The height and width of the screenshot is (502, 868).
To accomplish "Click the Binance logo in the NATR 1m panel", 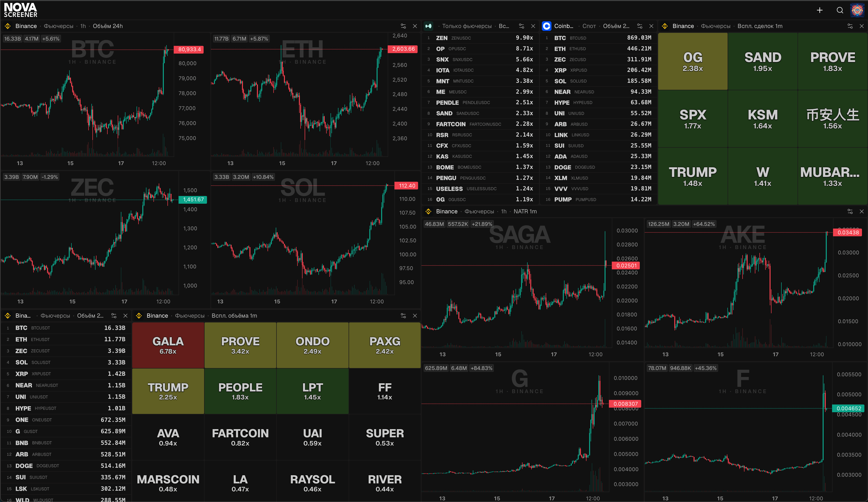I will pyautogui.click(x=428, y=212).
